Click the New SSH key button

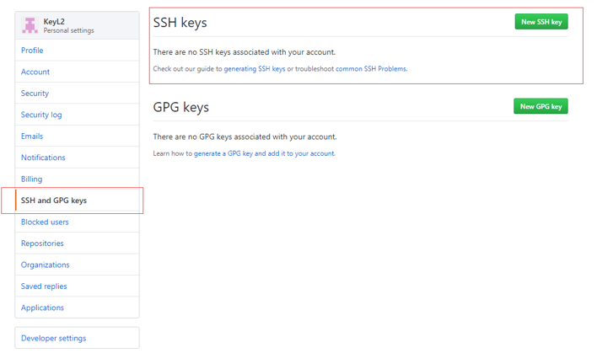[x=541, y=22]
